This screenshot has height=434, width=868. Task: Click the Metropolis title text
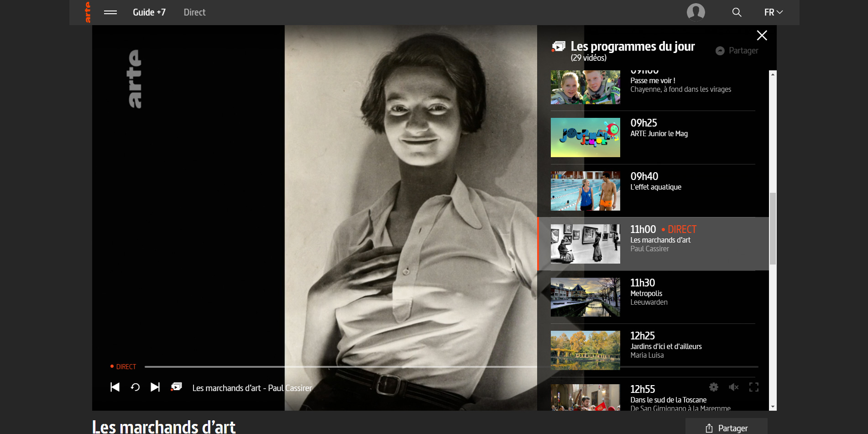point(646,293)
